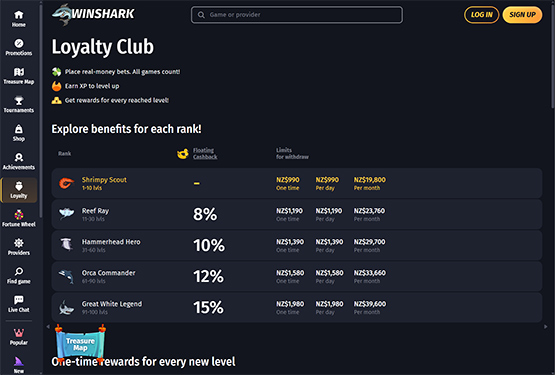Image resolution: width=555 pixels, height=375 pixels.
Task: Click the Shrimpy Scout shrimp icon
Action: coord(67,183)
